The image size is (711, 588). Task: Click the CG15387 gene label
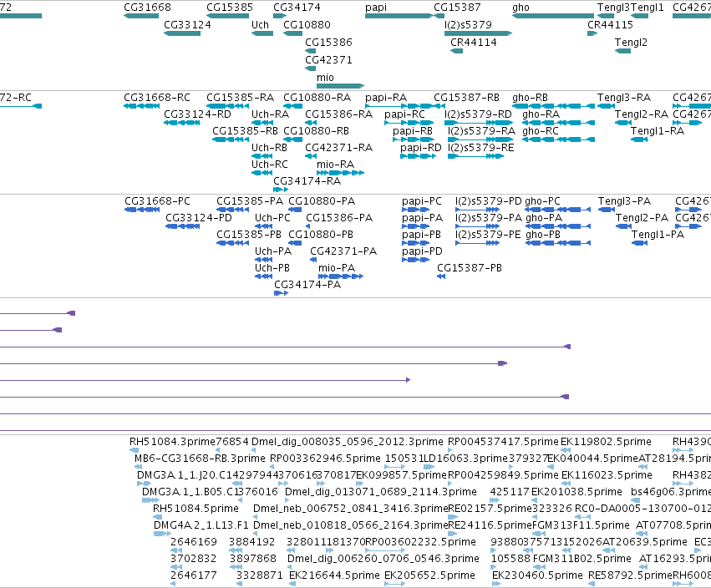click(457, 8)
